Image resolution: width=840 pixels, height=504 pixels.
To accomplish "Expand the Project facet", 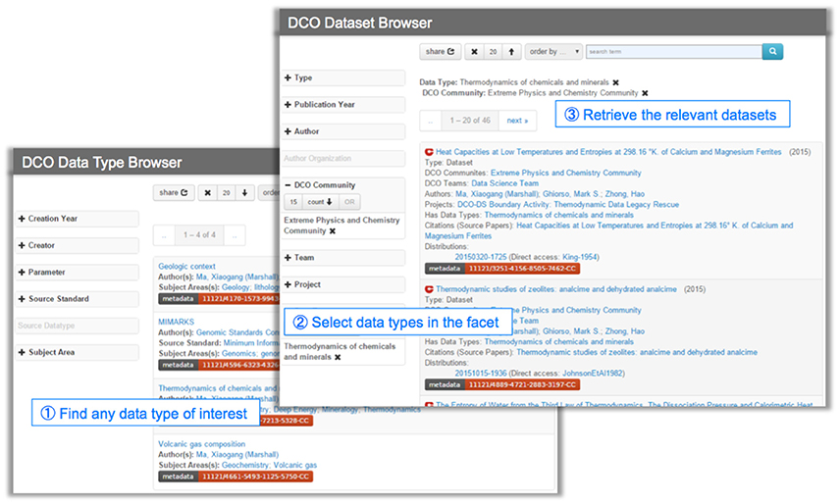I will pos(343,284).
